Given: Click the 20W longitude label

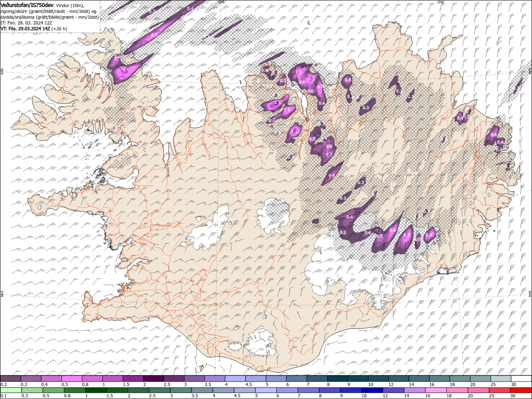Looking at the screenshot, I should tap(221, 2).
